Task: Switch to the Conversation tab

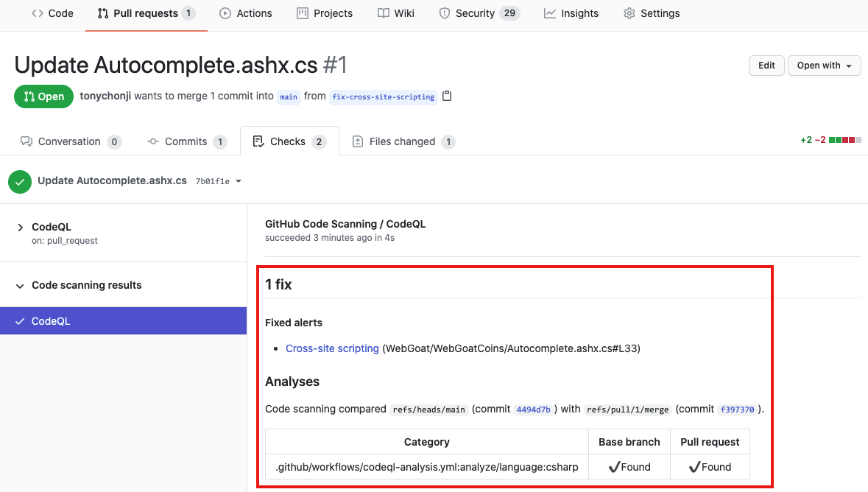Action: point(71,141)
